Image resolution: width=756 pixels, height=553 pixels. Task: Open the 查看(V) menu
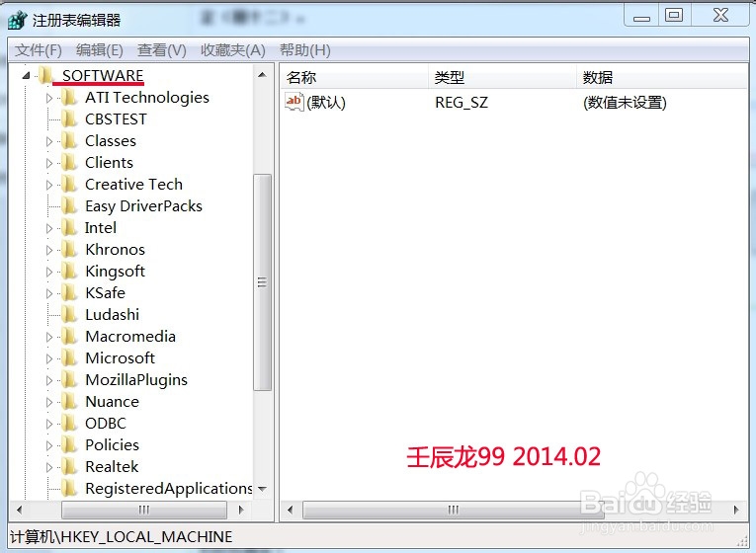coord(161,50)
